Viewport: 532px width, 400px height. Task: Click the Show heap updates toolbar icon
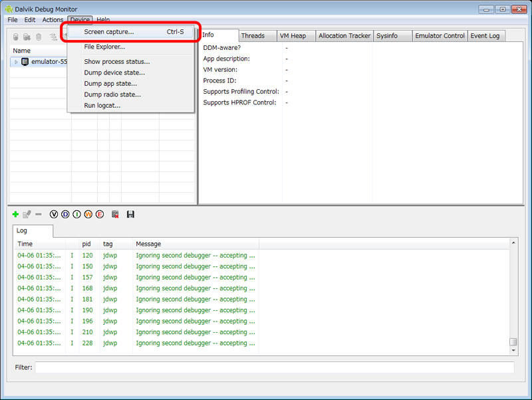coord(15,37)
